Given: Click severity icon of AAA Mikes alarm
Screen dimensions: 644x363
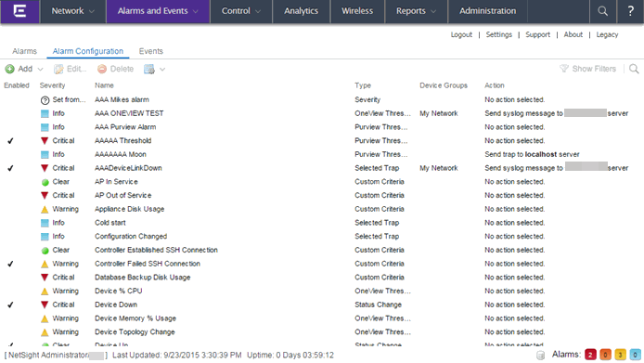Looking at the screenshot, I should [45, 100].
